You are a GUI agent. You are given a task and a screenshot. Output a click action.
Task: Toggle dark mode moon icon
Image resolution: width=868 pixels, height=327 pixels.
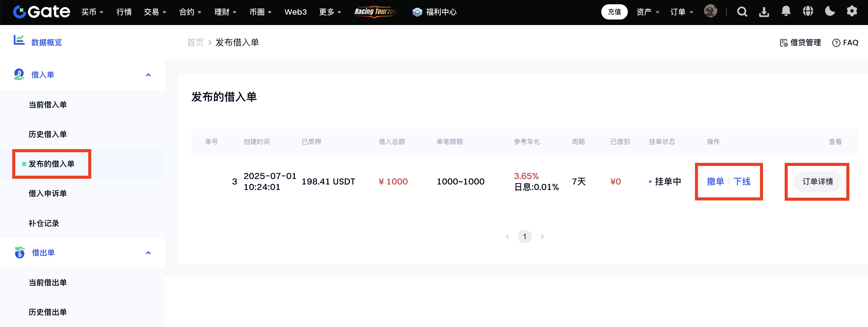point(830,12)
